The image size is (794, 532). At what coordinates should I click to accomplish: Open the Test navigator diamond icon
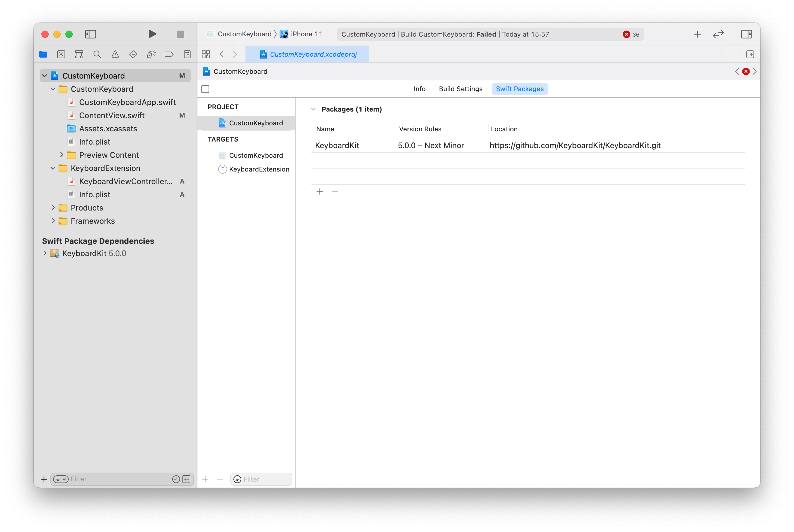click(133, 54)
